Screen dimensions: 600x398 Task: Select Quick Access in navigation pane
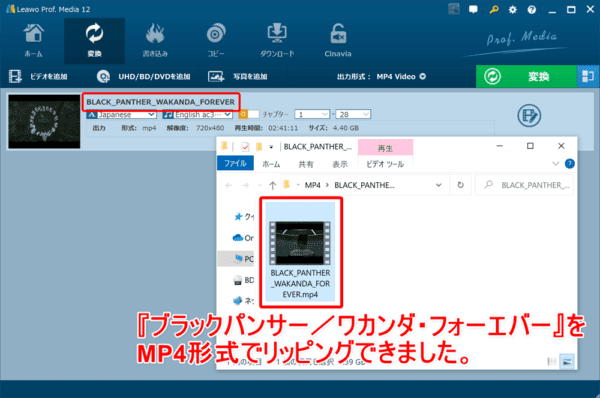[x=244, y=217]
